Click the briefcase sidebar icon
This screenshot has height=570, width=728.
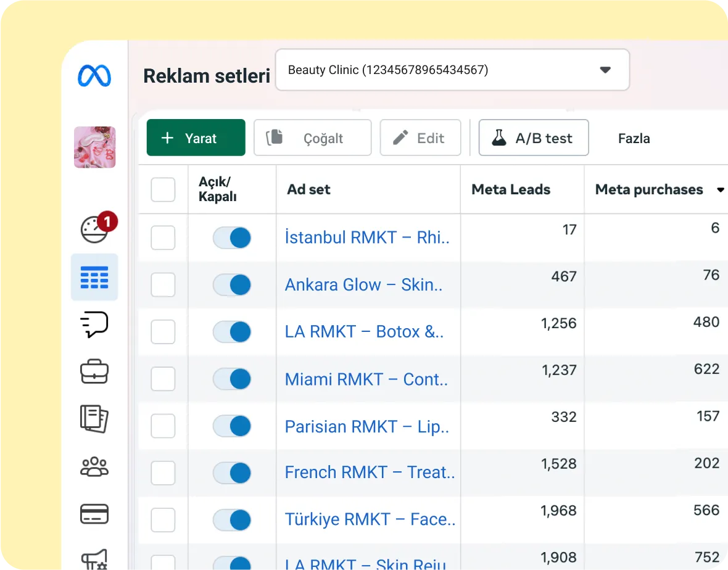[94, 372]
